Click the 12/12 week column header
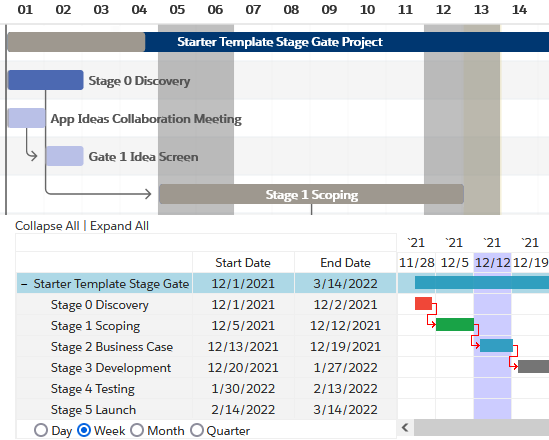 pos(492,263)
